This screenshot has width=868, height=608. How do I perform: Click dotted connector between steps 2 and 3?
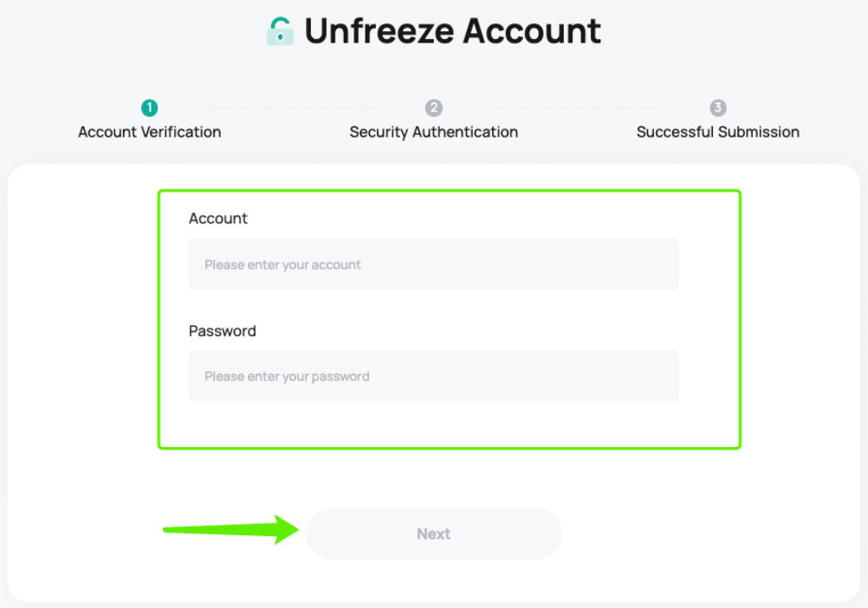tap(576, 107)
